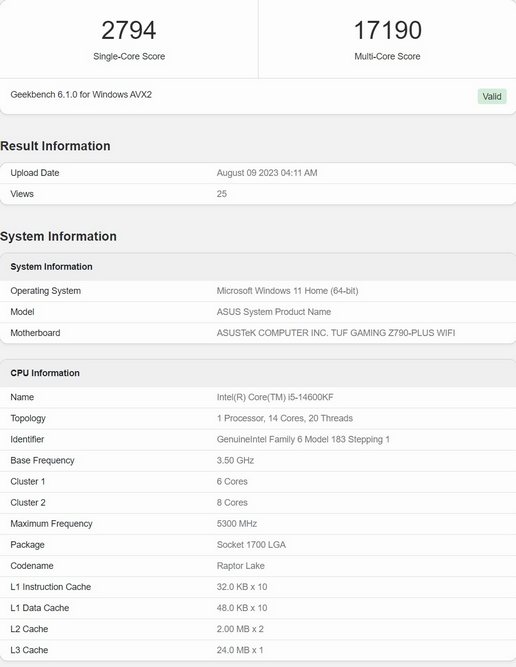Click the green Valid badge
The height and width of the screenshot is (667, 516).
coord(492,97)
